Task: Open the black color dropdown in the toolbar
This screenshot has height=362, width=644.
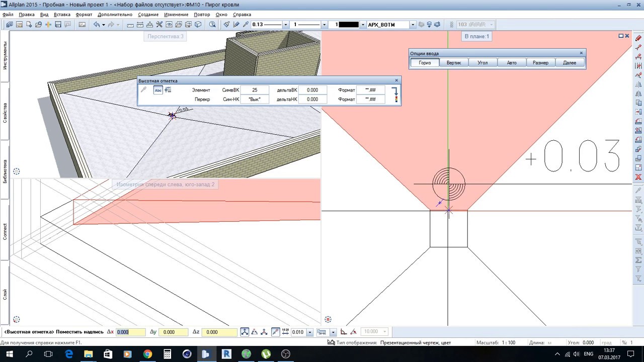Action: coord(363,25)
